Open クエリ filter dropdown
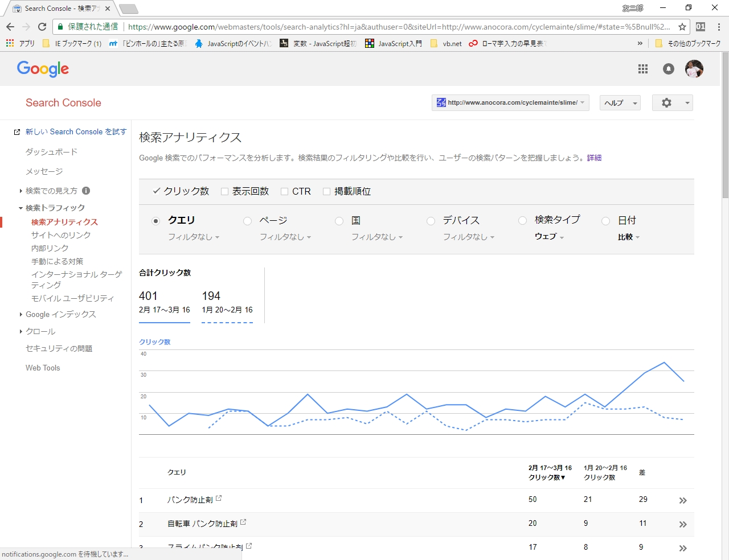The image size is (729, 560). 194,237
